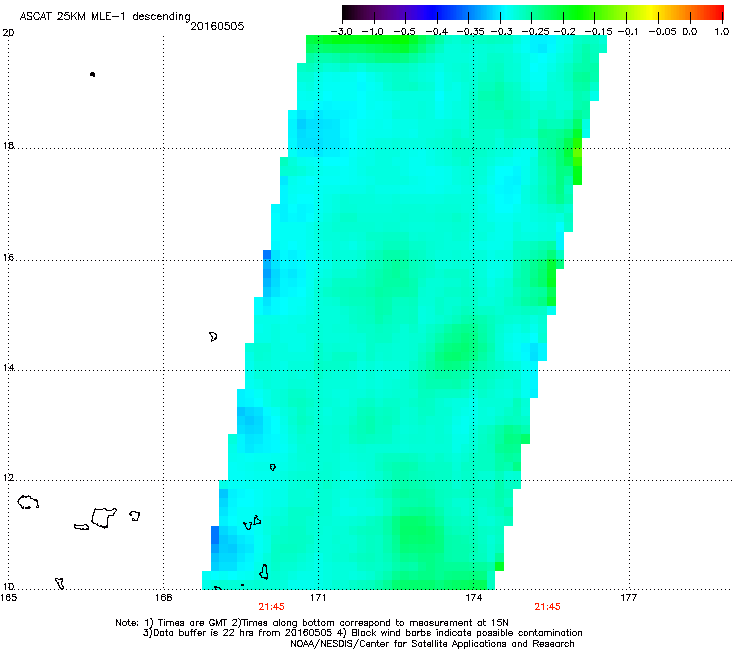This screenshot has width=740, height=650.
Task: Click the colorbar label 0.0
Action: tap(690, 32)
